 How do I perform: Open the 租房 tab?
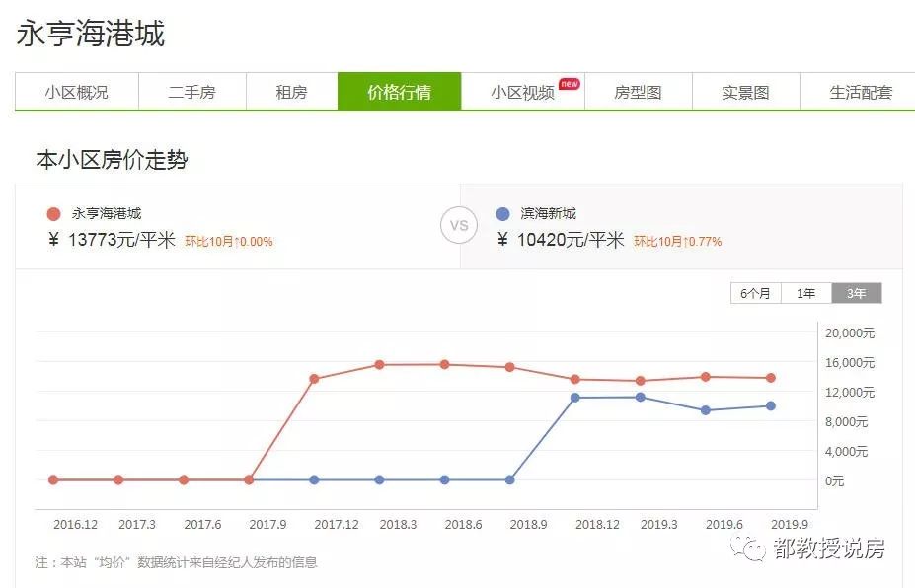click(291, 91)
